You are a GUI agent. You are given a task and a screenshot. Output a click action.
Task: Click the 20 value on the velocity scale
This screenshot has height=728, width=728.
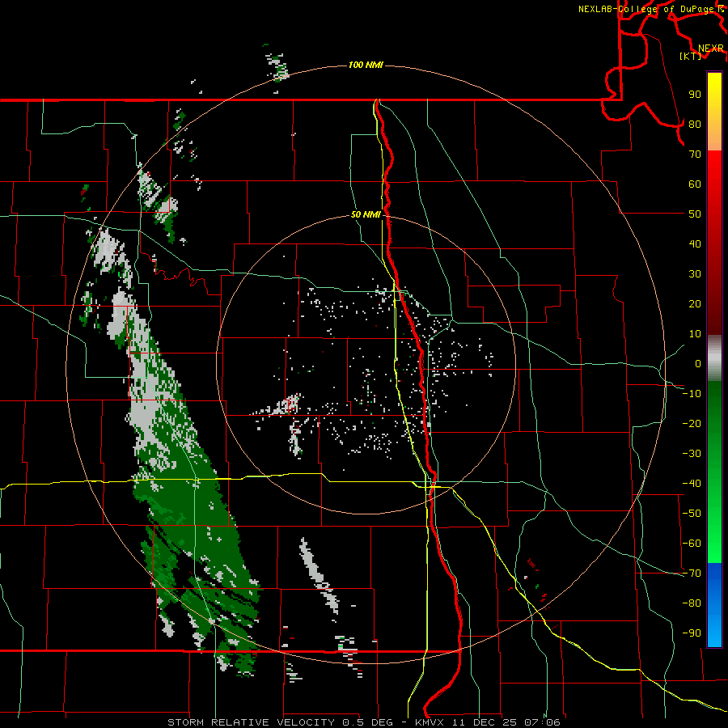(x=695, y=304)
